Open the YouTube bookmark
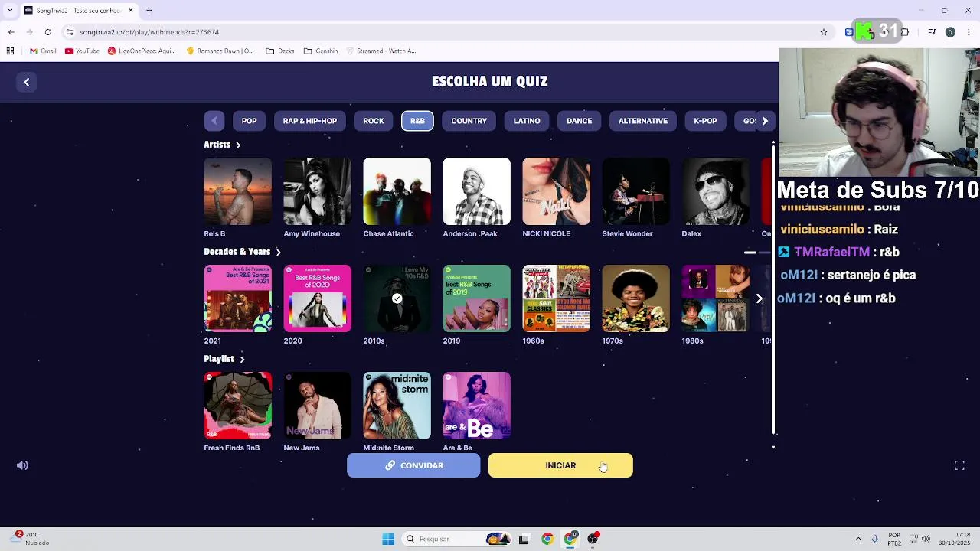Viewport: 980px width, 551px height. click(82, 51)
